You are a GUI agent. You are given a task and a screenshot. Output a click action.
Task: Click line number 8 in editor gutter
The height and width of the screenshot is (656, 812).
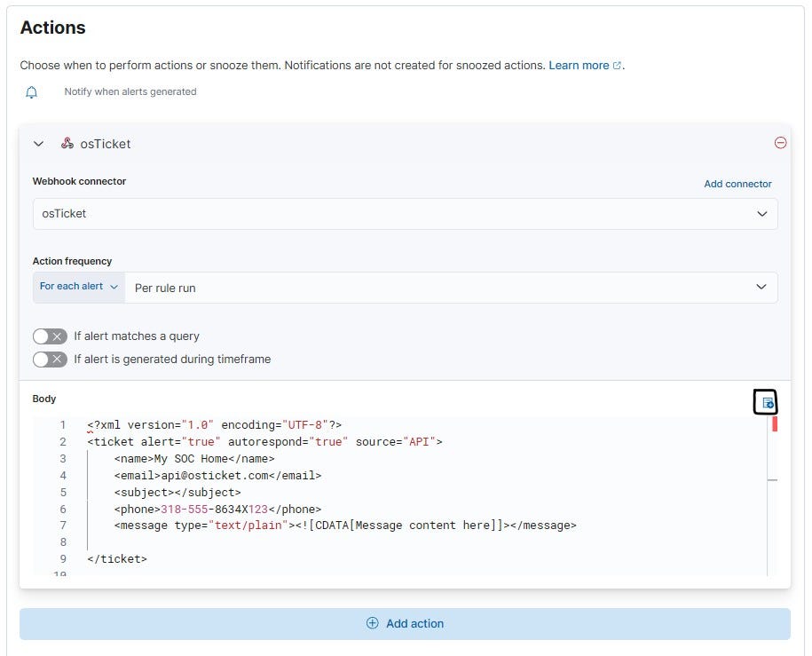point(63,542)
